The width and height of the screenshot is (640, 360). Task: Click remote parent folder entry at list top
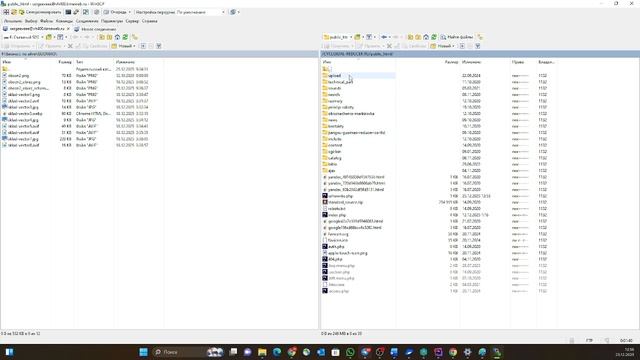[326, 69]
